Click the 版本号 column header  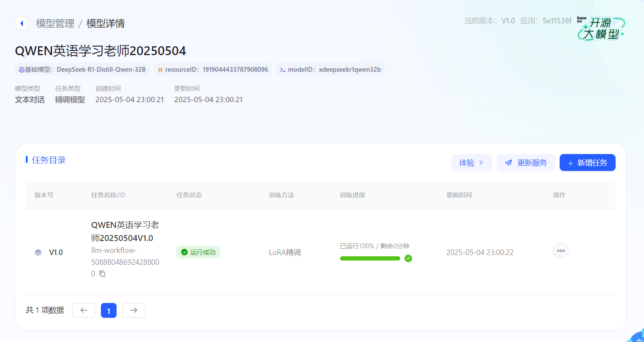point(44,195)
